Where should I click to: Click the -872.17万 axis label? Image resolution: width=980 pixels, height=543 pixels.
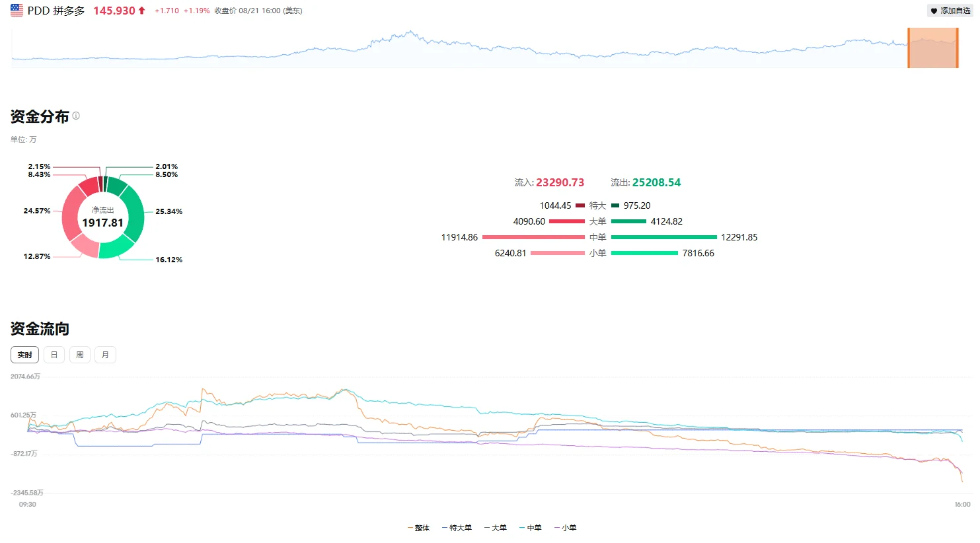pyautogui.click(x=24, y=454)
